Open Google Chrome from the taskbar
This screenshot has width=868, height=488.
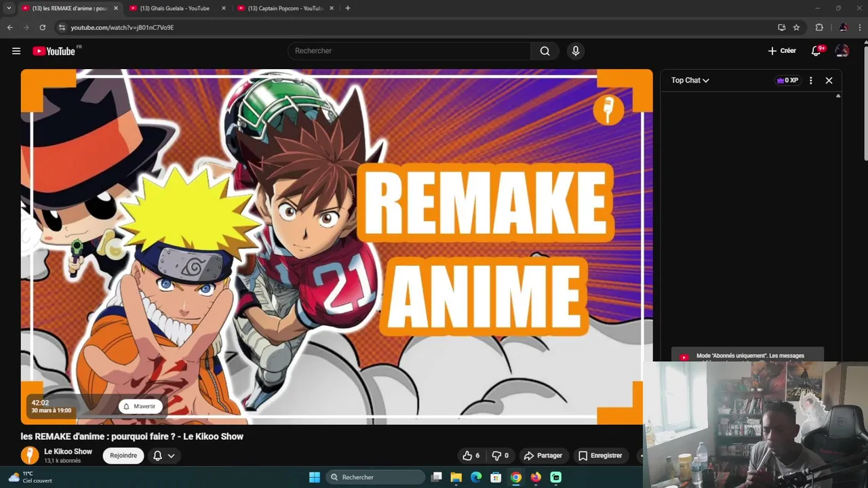pos(516,477)
